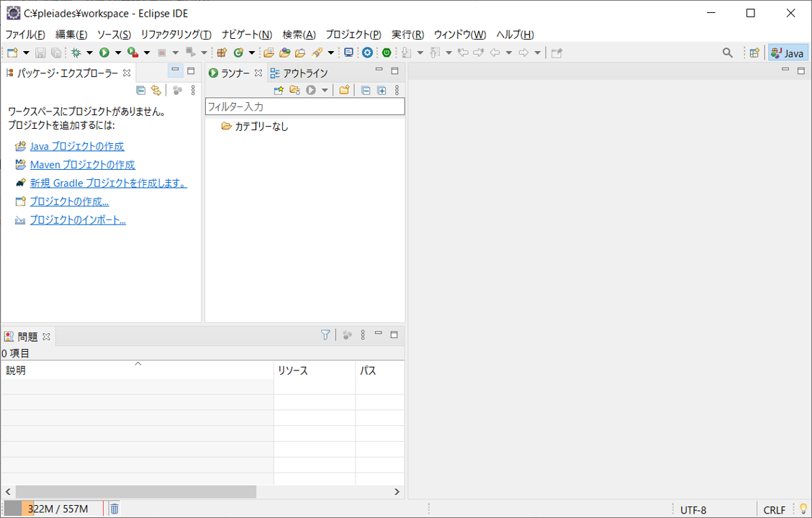Click new run configuration icon in Runner
The width and height of the screenshot is (812, 518).
tap(279, 91)
